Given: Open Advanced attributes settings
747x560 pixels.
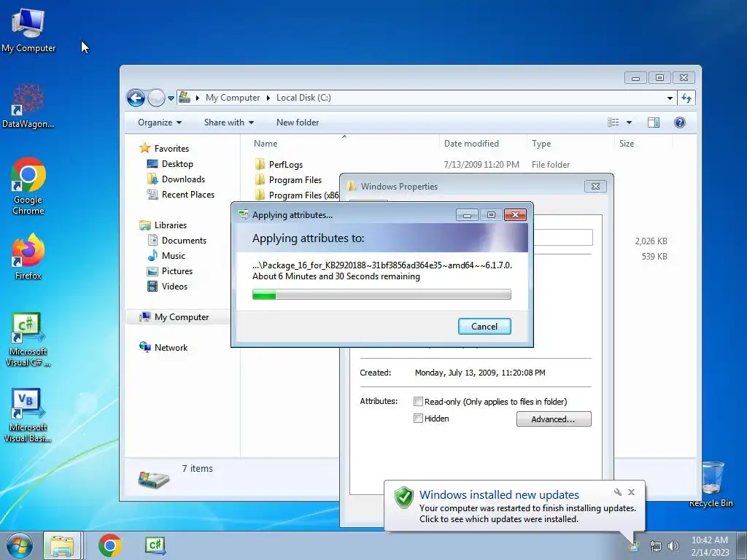Looking at the screenshot, I should [x=554, y=419].
